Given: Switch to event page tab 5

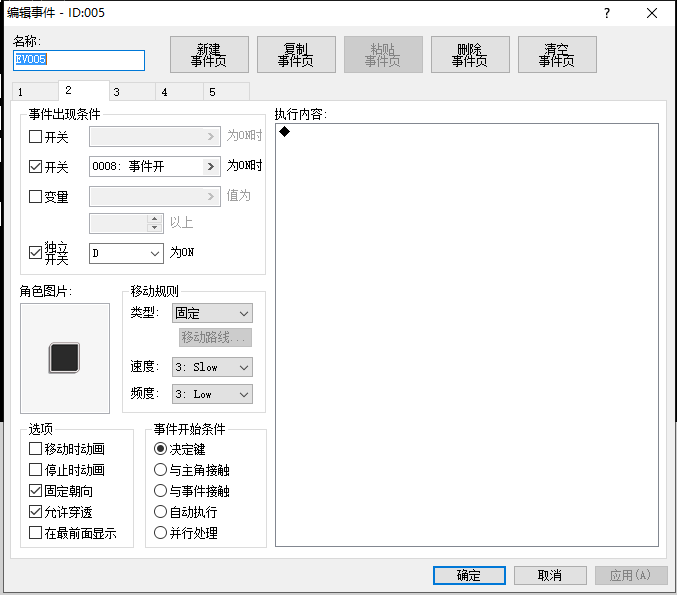Looking at the screenshot, I should tap(226, 92).
